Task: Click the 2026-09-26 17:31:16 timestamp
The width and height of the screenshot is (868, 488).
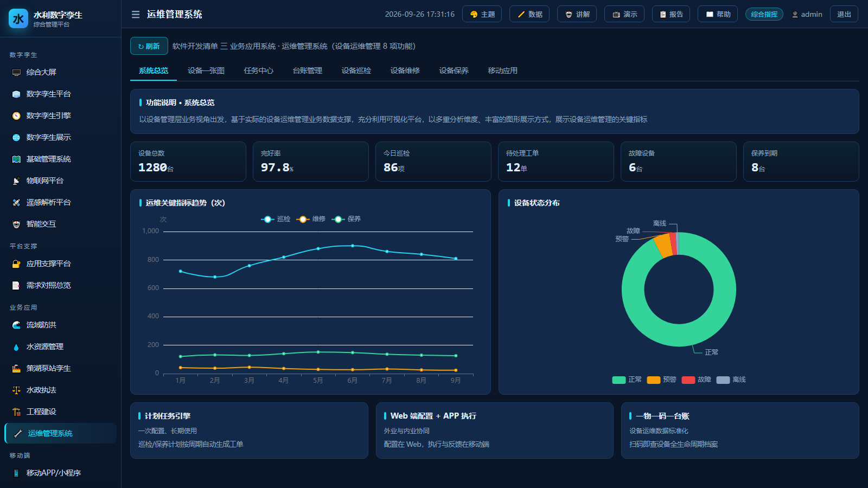Action: click(x=420, y=15)
